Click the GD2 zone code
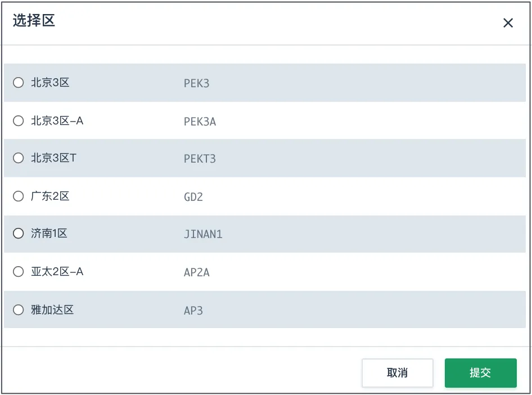The width and height of the screenshot is (532, 395). tap(193, 197)
